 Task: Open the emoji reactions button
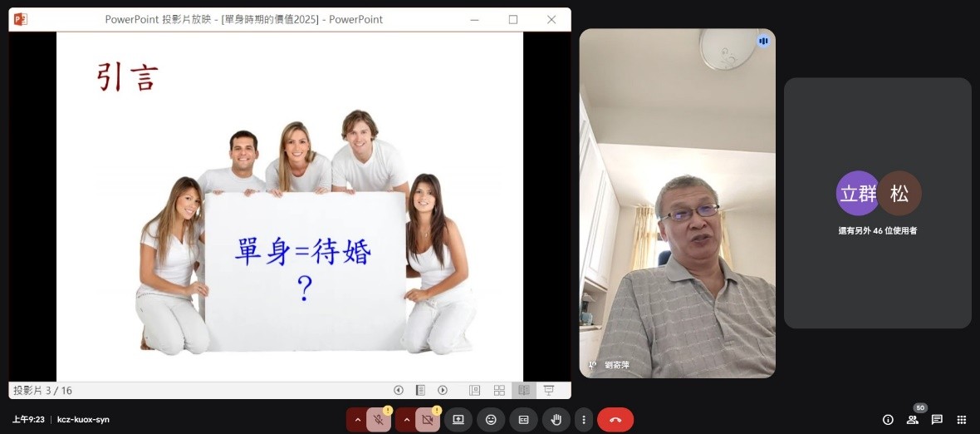tap(491, 420)
